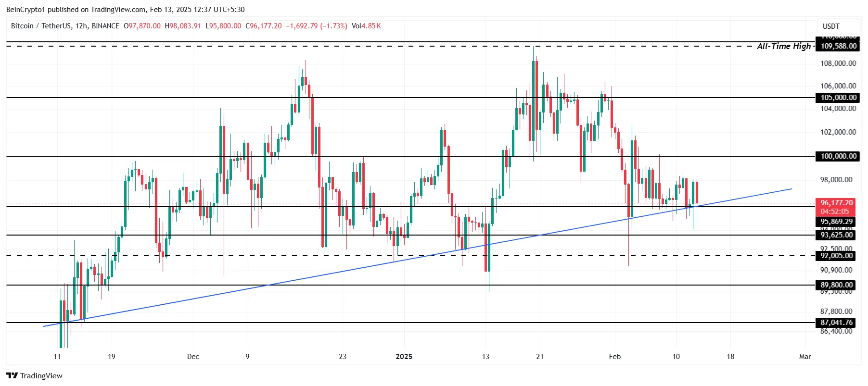The width and height of the screenshot is (868, 386).
Task: Click the Mar date on time axis
Action: [804, 357]
